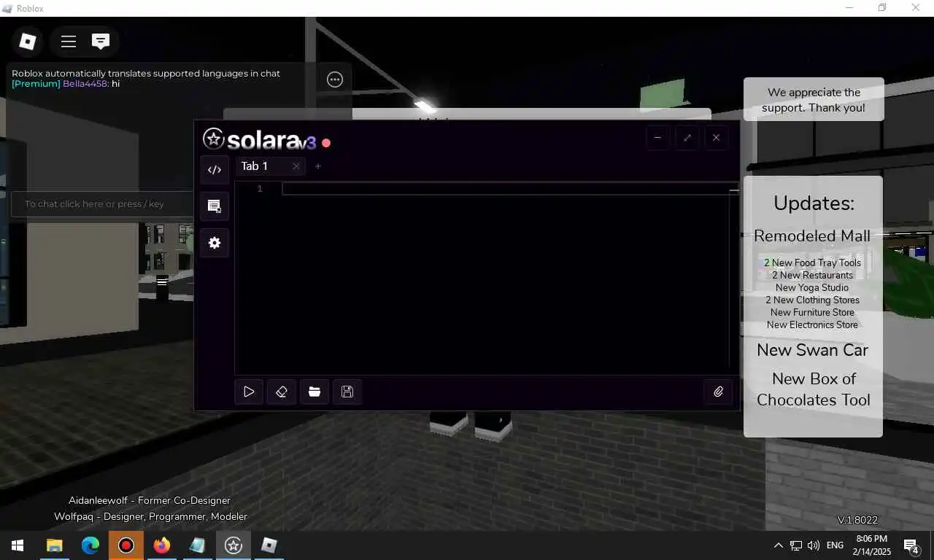Clear the editor with the eraser icon
Image resolution: width=934 pixels, height=560 pixels.
pyautogui.click(x=282, y=392)
